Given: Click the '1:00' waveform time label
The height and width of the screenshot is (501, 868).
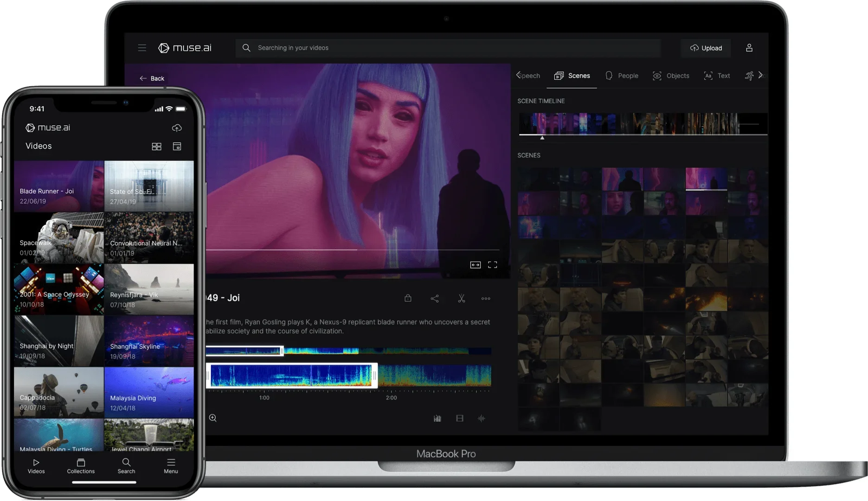Looking at the screenshot, I should click(264, 398).
